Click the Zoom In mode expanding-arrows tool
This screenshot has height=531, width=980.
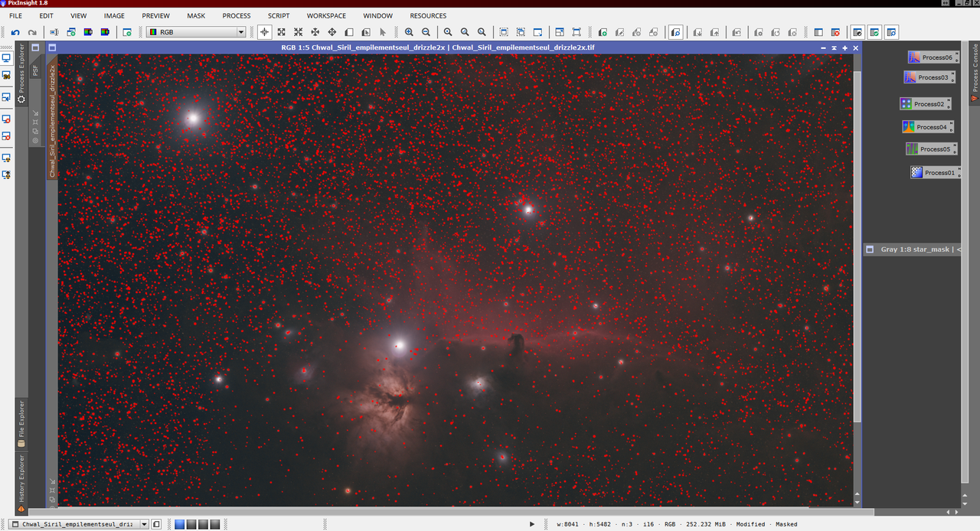281,32
